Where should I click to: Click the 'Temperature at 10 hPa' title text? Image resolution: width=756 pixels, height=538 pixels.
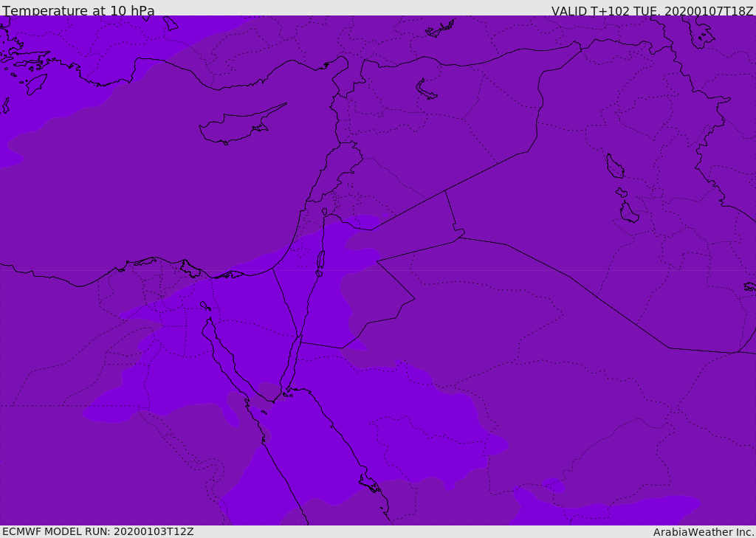[x=78, y=10]
